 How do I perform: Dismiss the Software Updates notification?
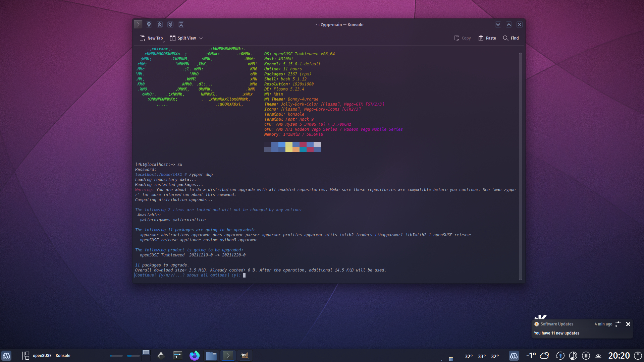click(x=628, y=324)
